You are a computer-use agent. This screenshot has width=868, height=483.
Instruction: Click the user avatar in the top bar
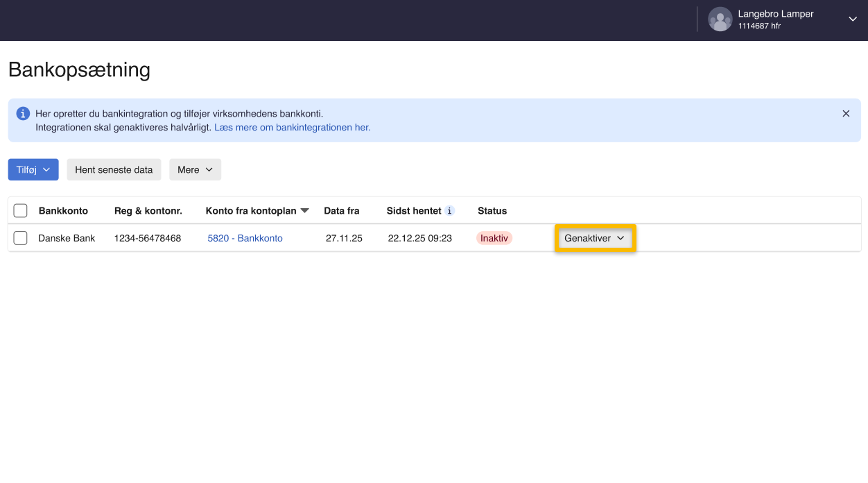pyautogui.click(x=720, y=19)
